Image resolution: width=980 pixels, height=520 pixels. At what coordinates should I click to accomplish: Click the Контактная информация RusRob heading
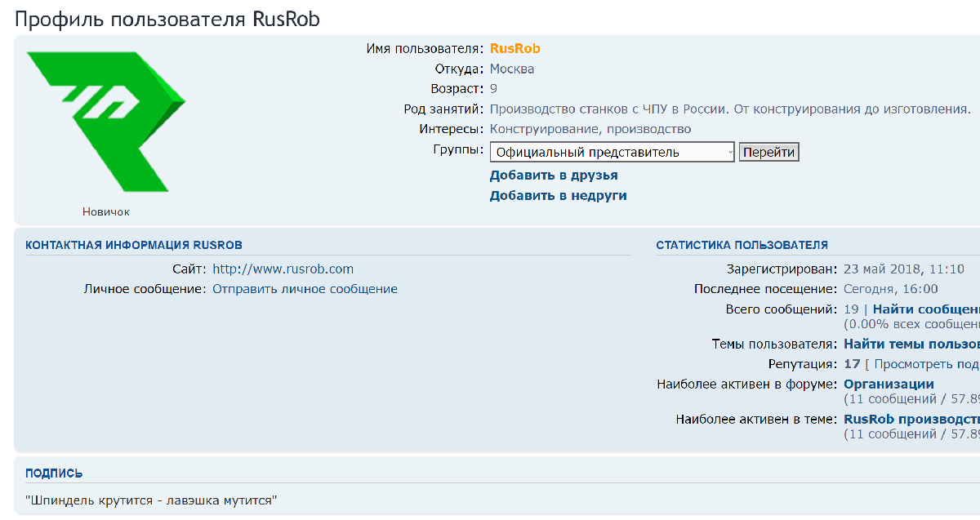tap(134, 245)
